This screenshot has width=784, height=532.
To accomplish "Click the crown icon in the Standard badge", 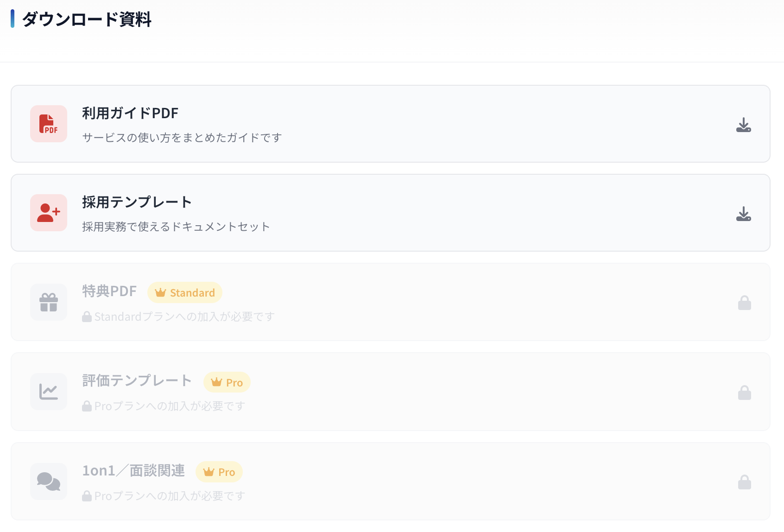I will click(x=160, y=292).
